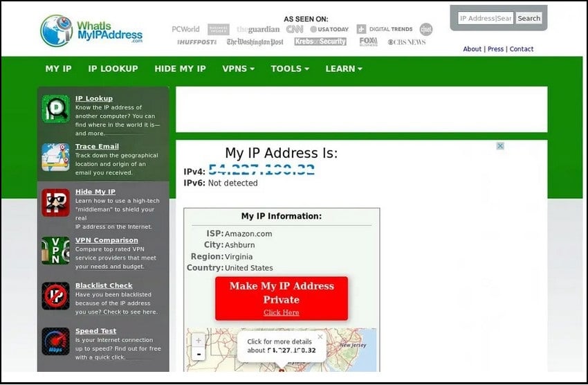Click the Hide My IP sidebar heading
The width and height of the screenshot is (588, 385).
click(95, 192)
